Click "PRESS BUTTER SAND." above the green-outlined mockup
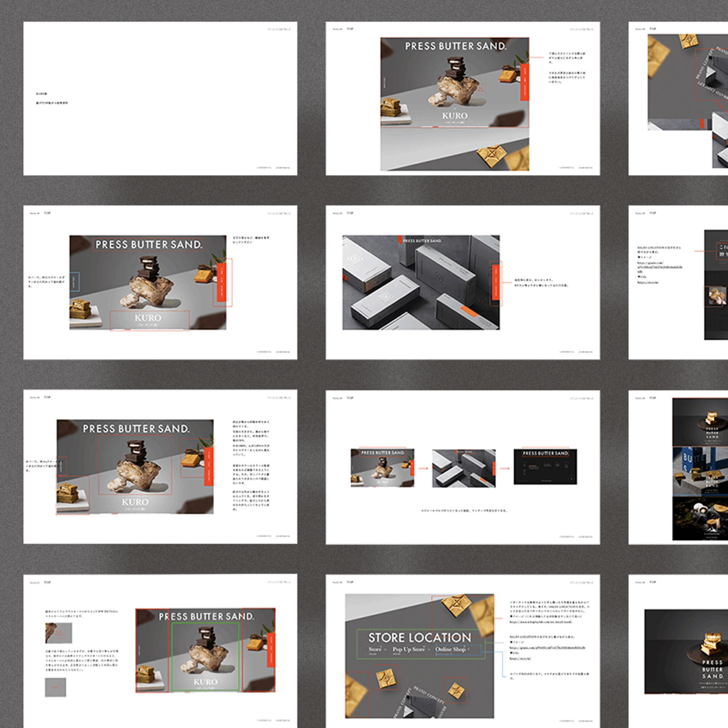The height and width of the screenshot is (728, 728). tap(206, 616)
